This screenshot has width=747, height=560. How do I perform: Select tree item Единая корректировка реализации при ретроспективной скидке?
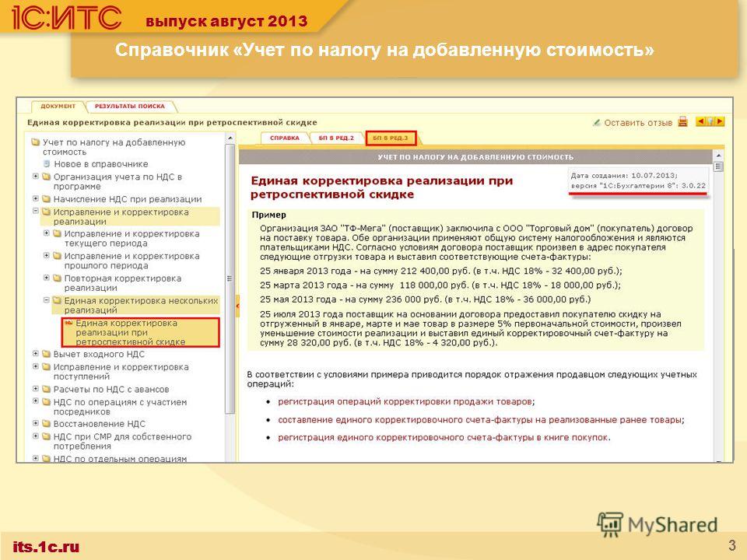141,332
